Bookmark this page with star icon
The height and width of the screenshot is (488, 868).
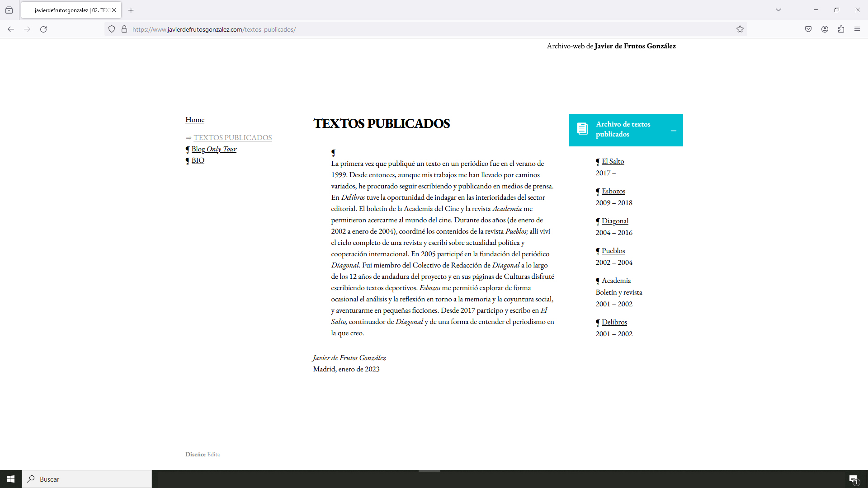[740, 29]
